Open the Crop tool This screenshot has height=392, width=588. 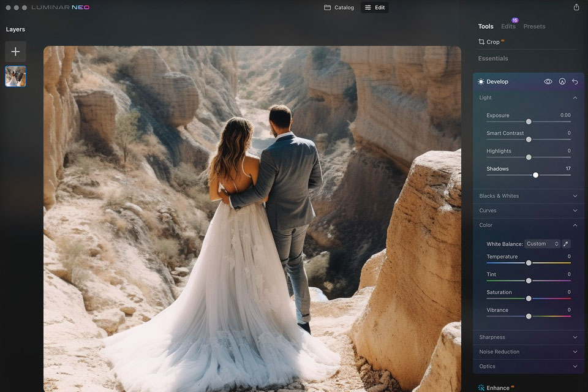(x=491, y=42)
